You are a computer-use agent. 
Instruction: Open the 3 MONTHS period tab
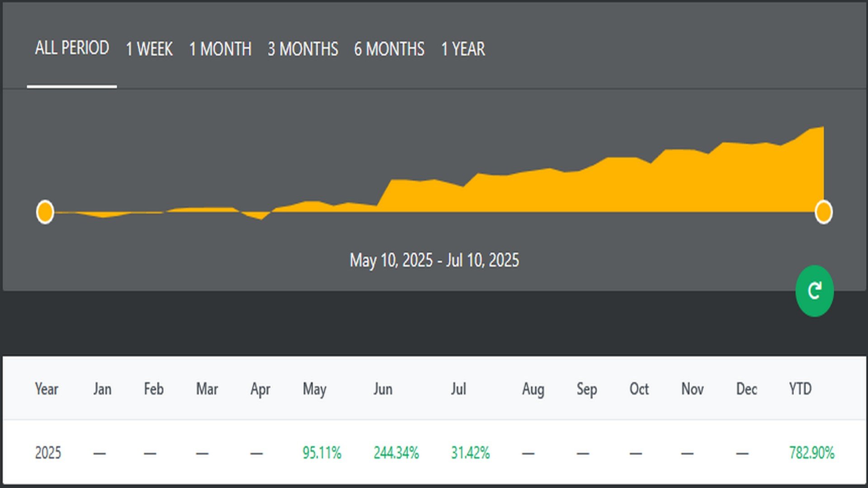tap(302, 49)
